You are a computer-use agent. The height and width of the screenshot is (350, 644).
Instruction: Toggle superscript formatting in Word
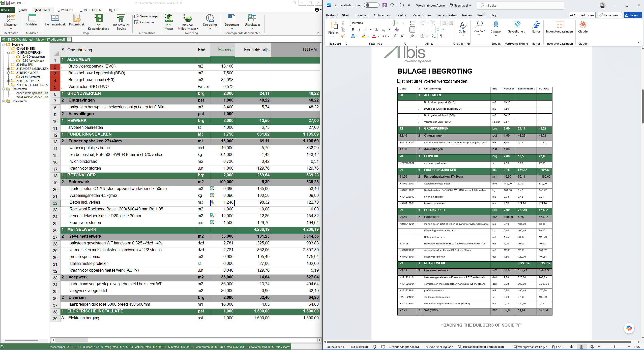(x=390, y=29)
